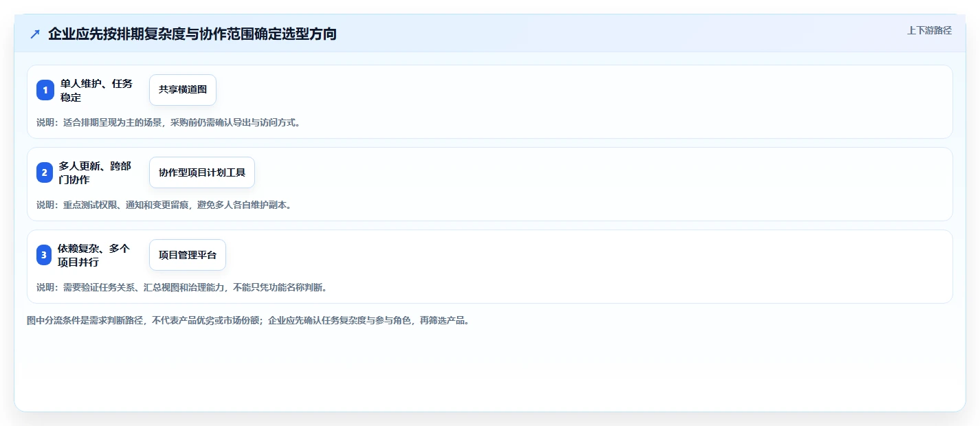Select the step 1 number badge
The height and width of the screenshot is (426, 980).
(45, 90)
